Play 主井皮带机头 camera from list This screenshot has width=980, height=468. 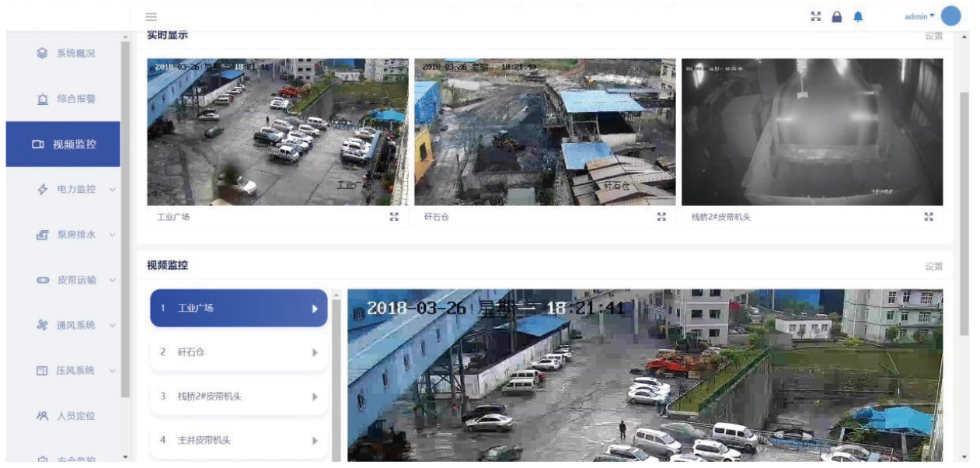tap(239, 440)
